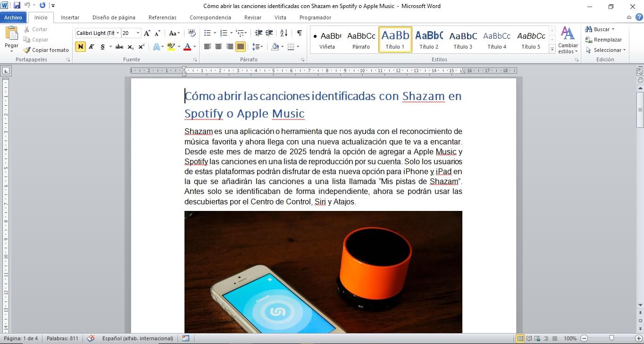
Task: Open the Párrafo dialog launcher
Action: tap(302, 60)
